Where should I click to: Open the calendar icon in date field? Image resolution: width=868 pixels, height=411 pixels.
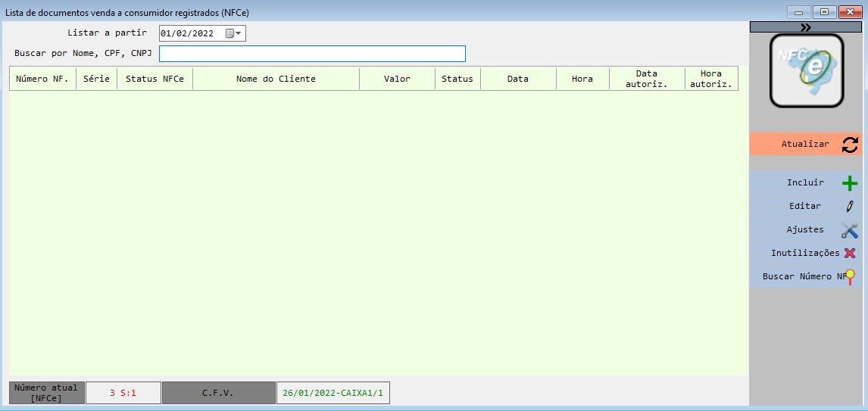[x=229, y=33]
